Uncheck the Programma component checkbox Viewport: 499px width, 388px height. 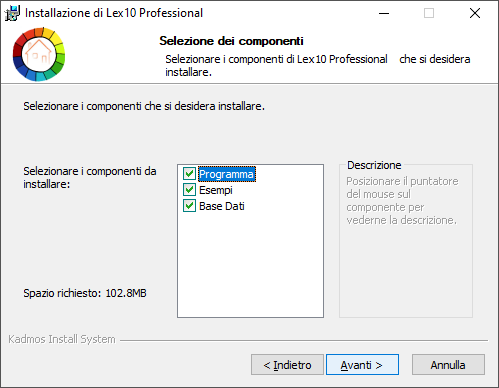189,174
